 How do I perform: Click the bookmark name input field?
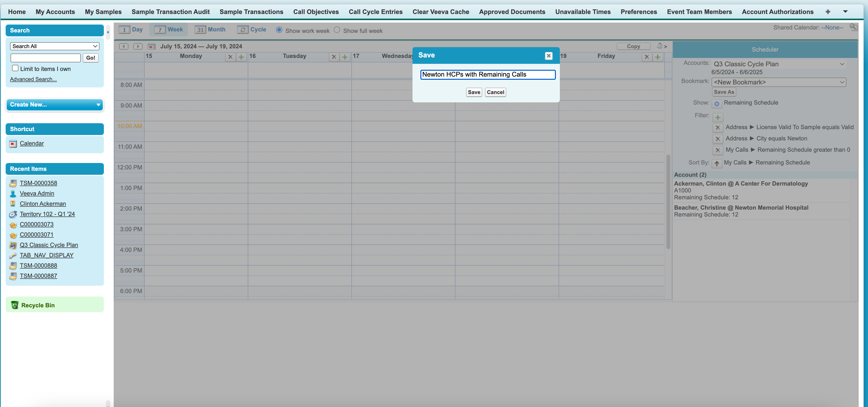(x=488, y=74)
